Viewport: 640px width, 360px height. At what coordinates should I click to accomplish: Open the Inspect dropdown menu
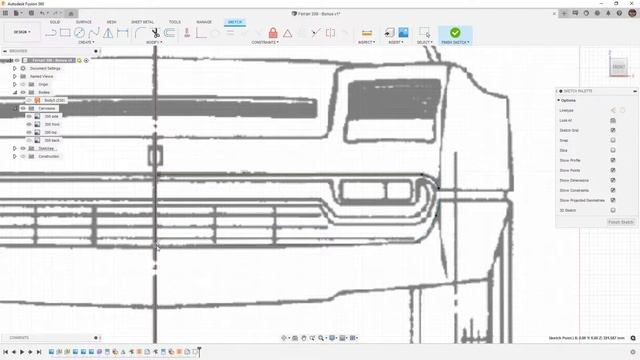click(367, 42)
